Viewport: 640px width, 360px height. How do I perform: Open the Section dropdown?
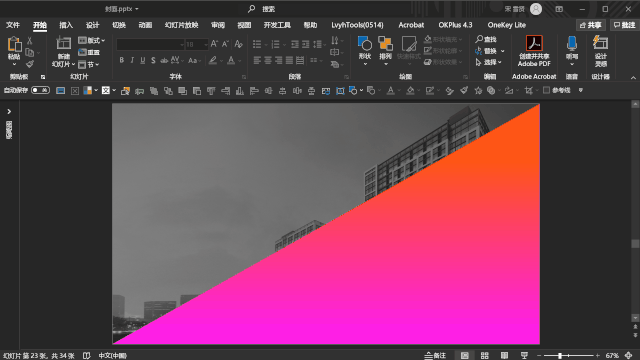89,64
